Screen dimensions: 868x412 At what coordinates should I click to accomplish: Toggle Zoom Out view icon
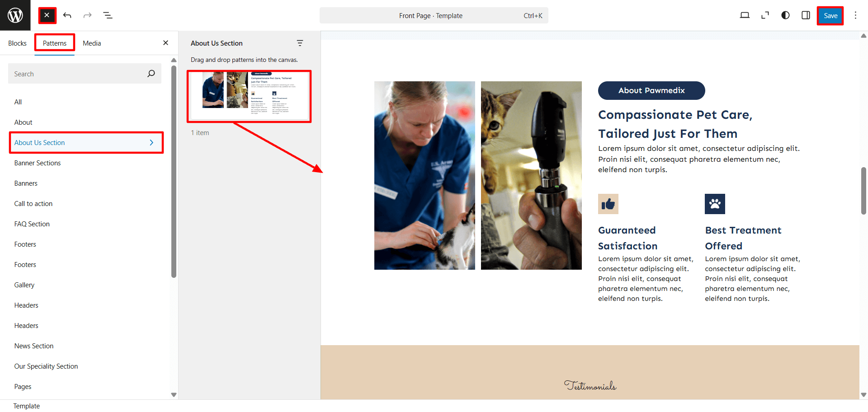(765, 15)
